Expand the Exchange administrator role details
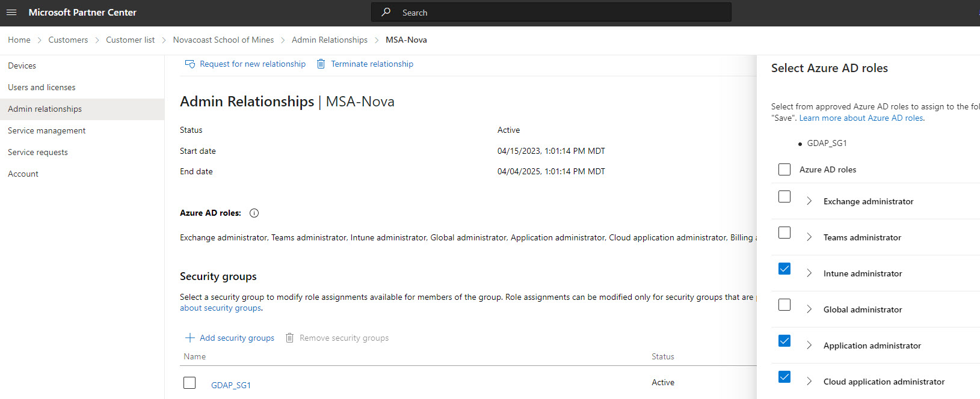This screenshot has width=980, height=399. [809, 201]
